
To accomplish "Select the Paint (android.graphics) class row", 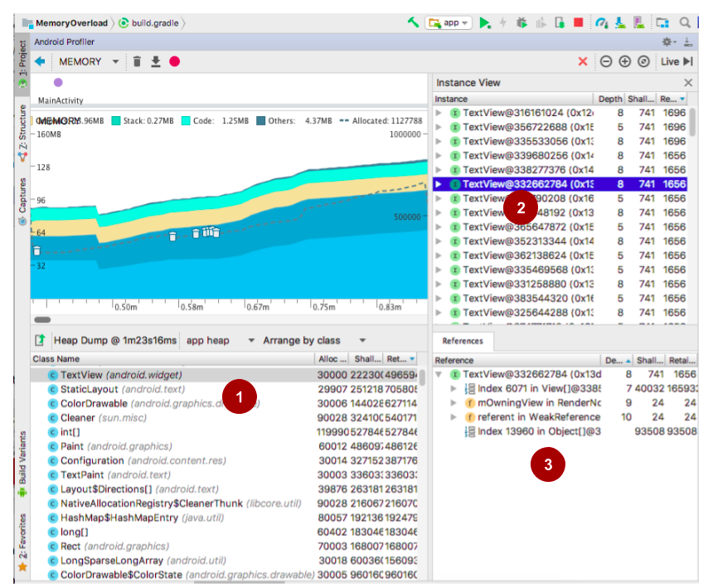I will point(225,446).
